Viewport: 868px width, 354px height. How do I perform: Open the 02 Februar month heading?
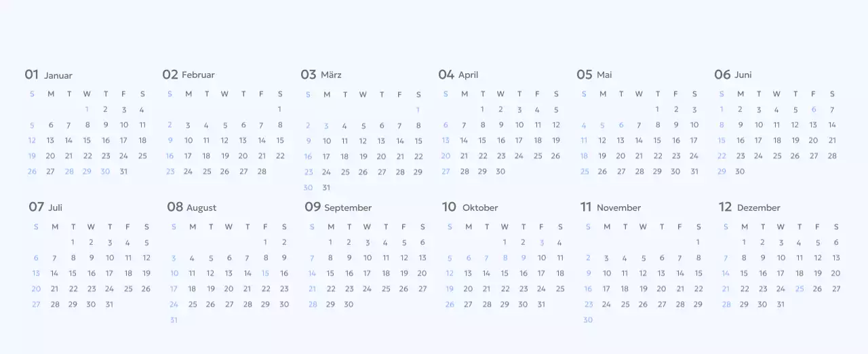tap(189, 75)
